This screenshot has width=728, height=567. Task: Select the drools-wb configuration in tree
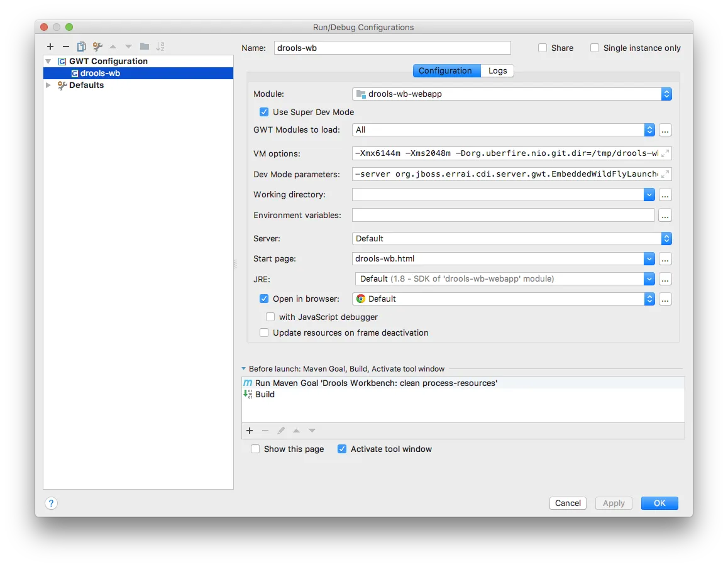point(138,74)
